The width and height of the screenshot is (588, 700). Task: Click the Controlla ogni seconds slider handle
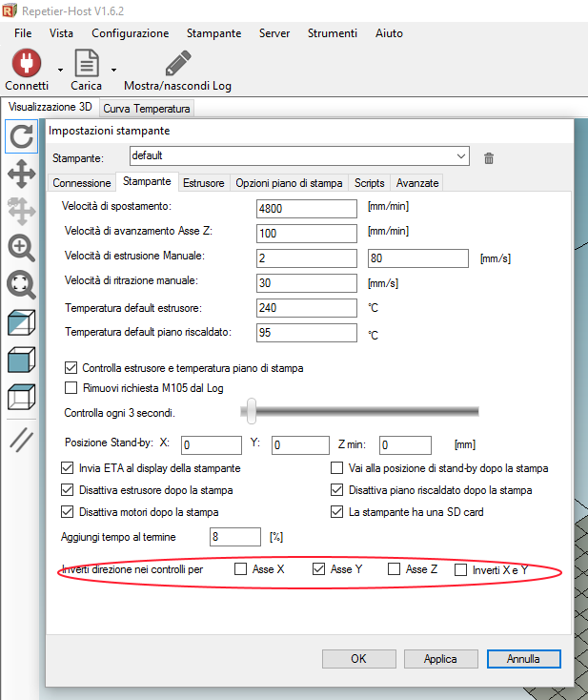tap(250, 410)
